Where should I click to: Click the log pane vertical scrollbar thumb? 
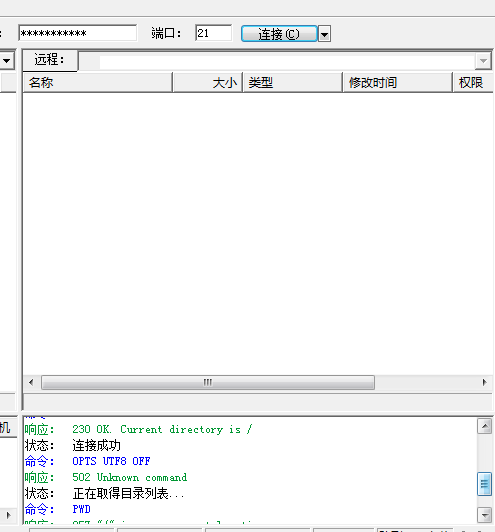(484, 484)
